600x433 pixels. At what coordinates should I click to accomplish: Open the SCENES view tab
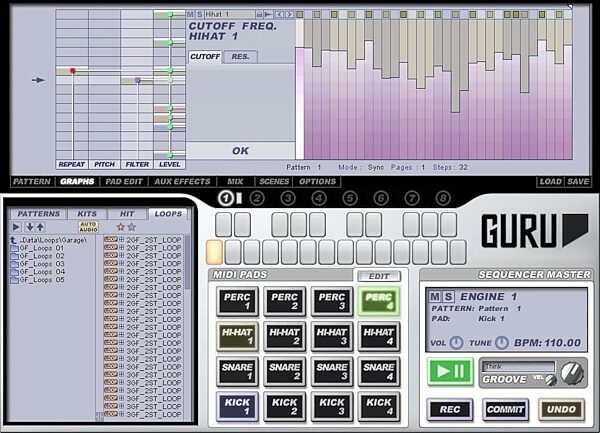(274, 182)
